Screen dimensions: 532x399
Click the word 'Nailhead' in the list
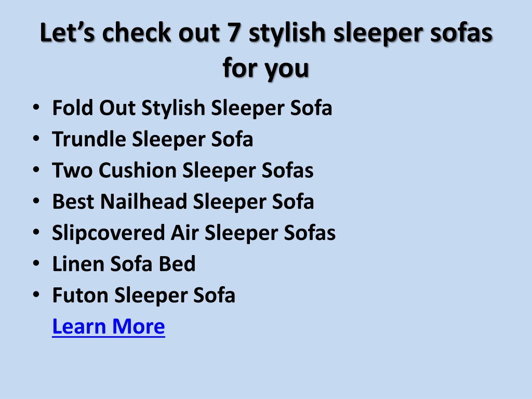click(x=144, y=202)
